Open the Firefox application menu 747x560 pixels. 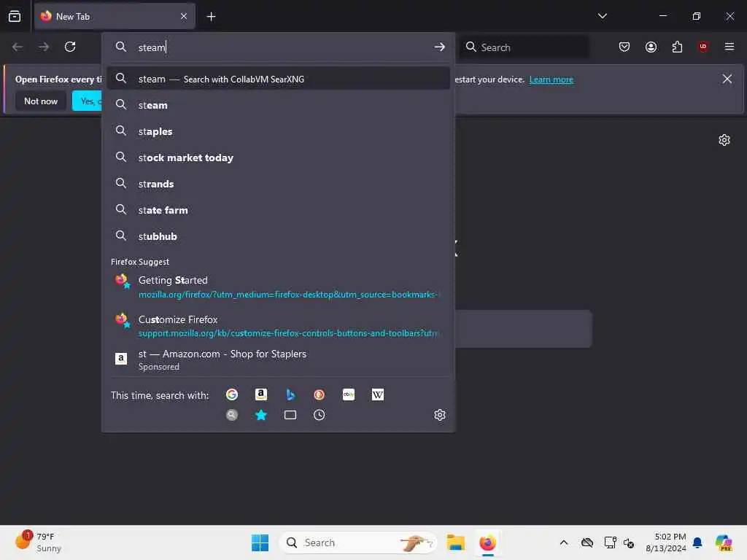pyautogui.click(x=729, y=47)
